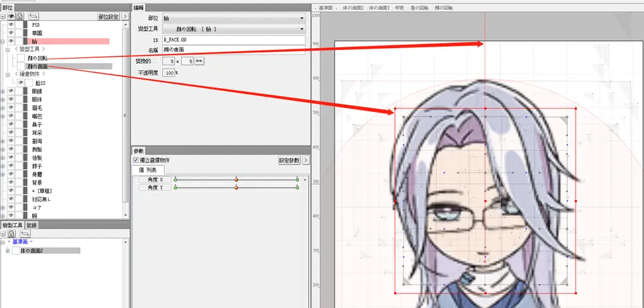Click the lock icon in parts panel header
Image resolution: width=644 pixels, height=308 pixels.
click(x=19, y=16)
